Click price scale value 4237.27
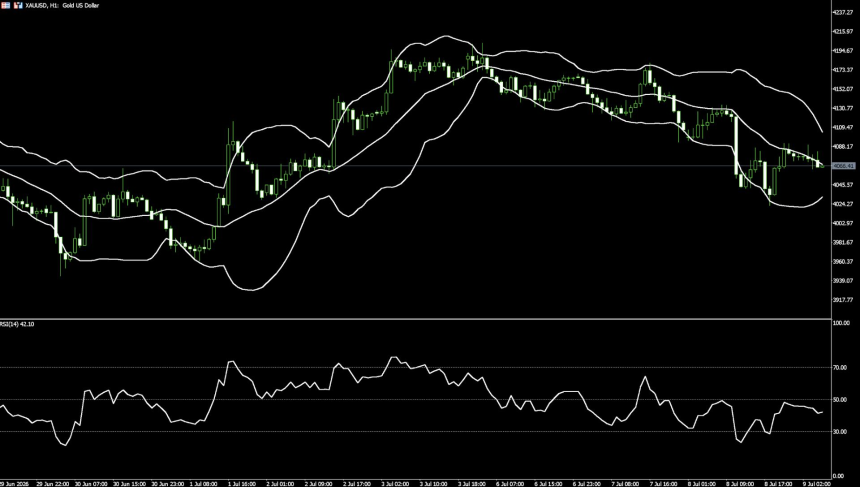Viewport: 860px width, 487px height. [x=842, y=12]
